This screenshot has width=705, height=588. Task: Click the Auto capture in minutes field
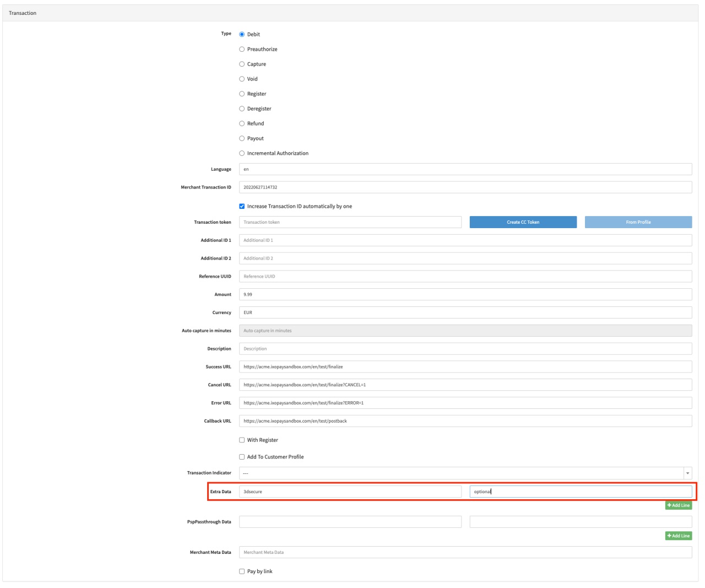click(x=465, y=331)
